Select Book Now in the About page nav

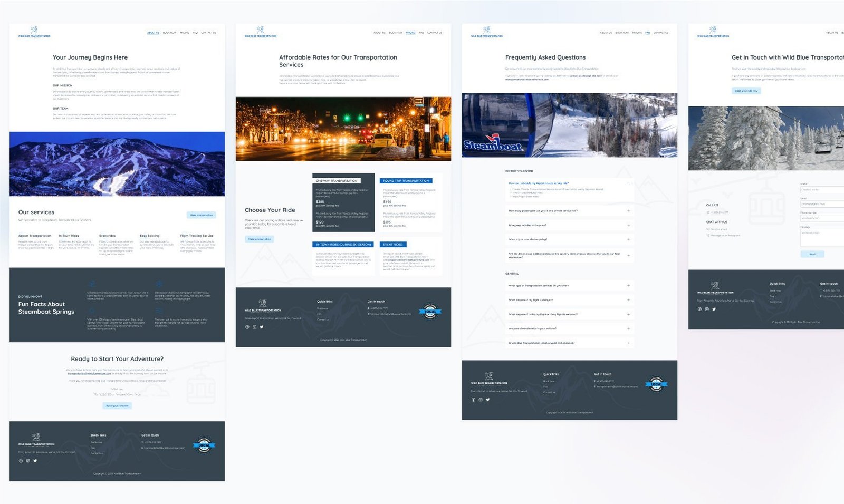tap(170, 33)
